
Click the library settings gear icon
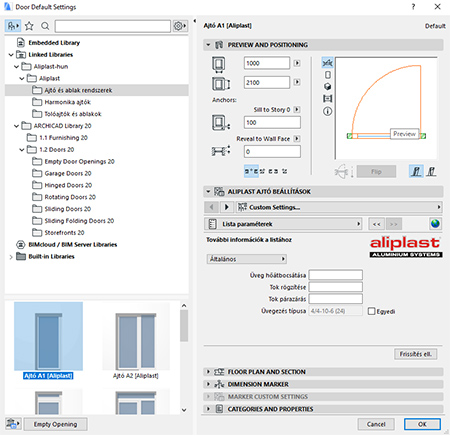tap(180, 26)
